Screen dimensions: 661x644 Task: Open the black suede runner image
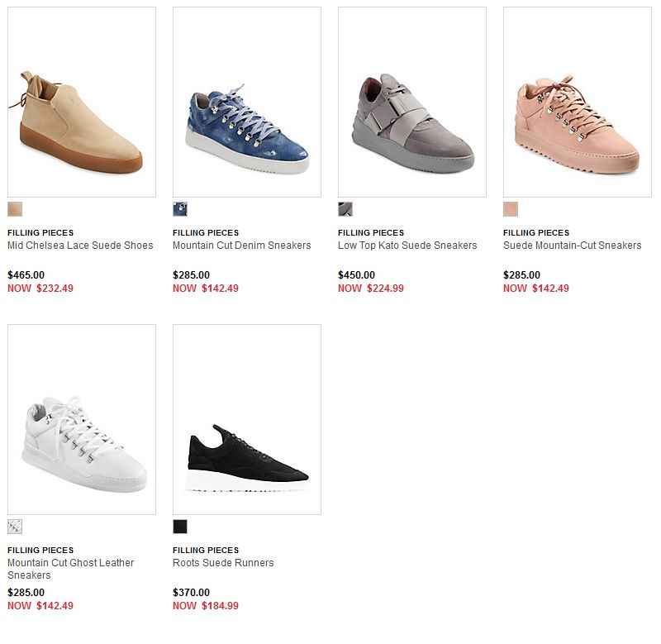click(247, 420)
